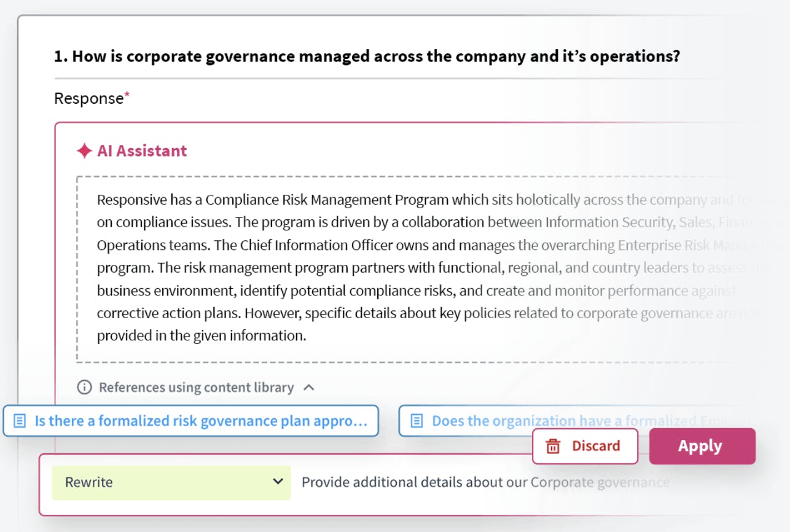Click the 'References using content library' label

[x=196, y=388]
